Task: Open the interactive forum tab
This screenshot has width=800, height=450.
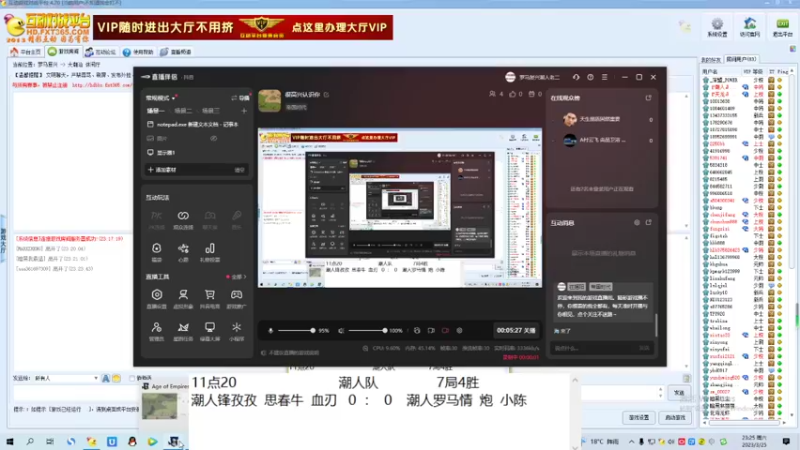Action: tap(101, 52)
